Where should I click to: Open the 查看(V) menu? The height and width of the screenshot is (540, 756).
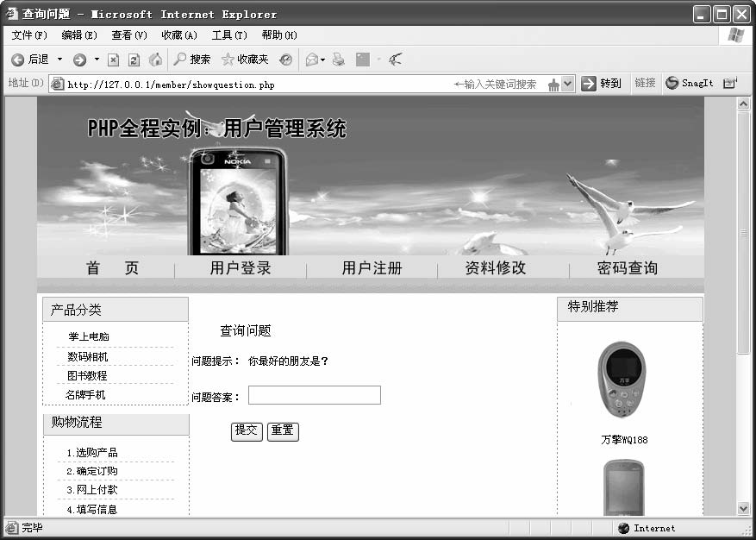coord(129,35)
